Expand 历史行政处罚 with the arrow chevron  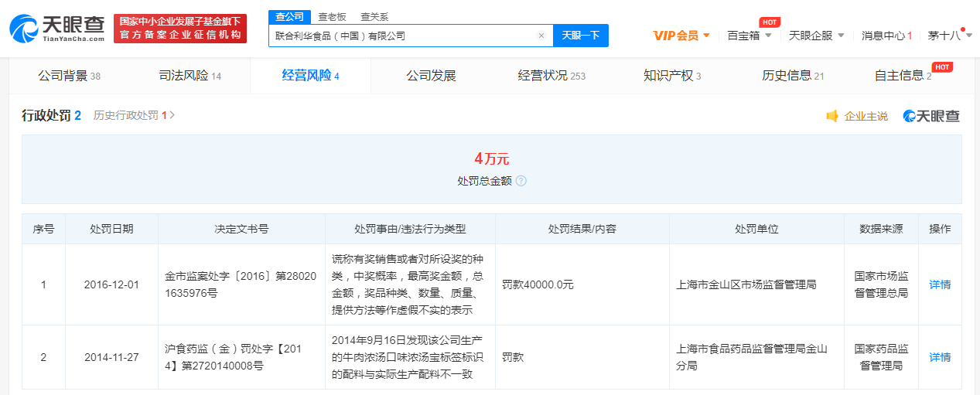172,115
